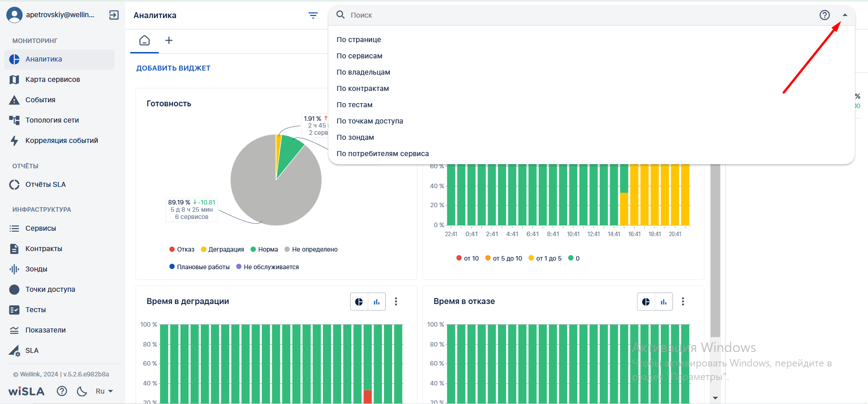Toggle the от 1 до 5 legend item
The image size is (868, 404).
(x=545, y=259)
